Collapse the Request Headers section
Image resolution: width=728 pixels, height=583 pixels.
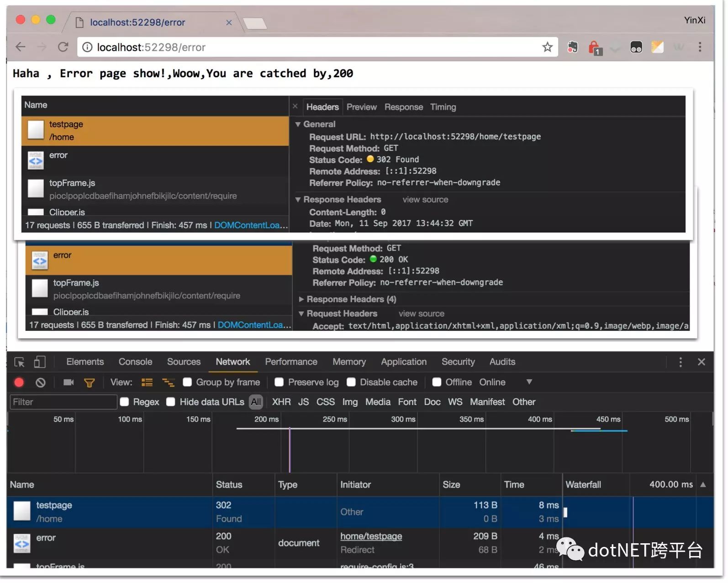(301, 314)
